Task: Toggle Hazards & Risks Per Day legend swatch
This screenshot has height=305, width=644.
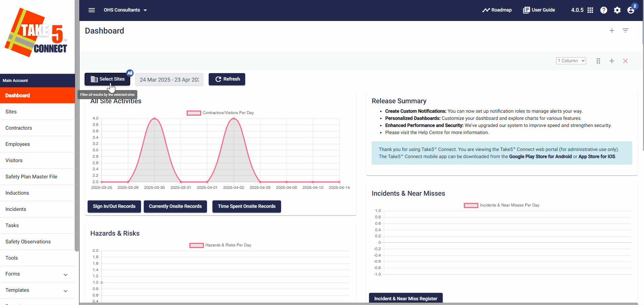Action: click(x=197, y=245)
